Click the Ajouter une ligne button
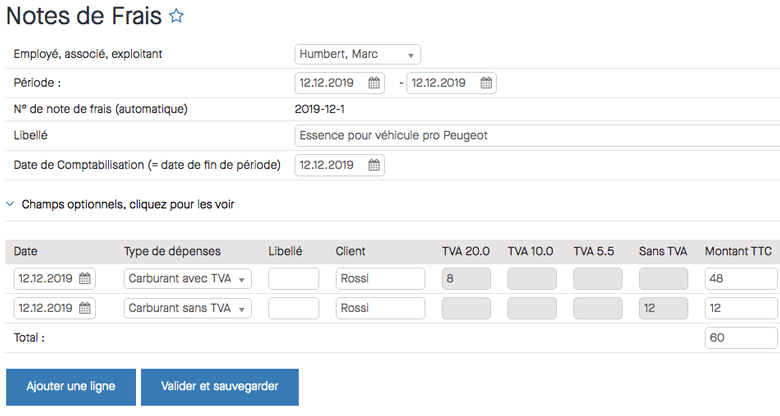This screenshot has height=416, width=780. pos(71,387)
